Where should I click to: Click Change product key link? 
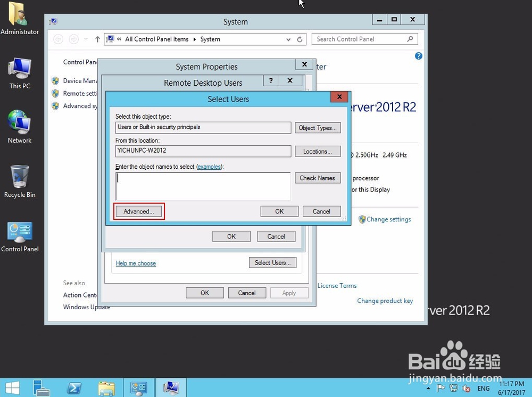click(x=385, y=301)
